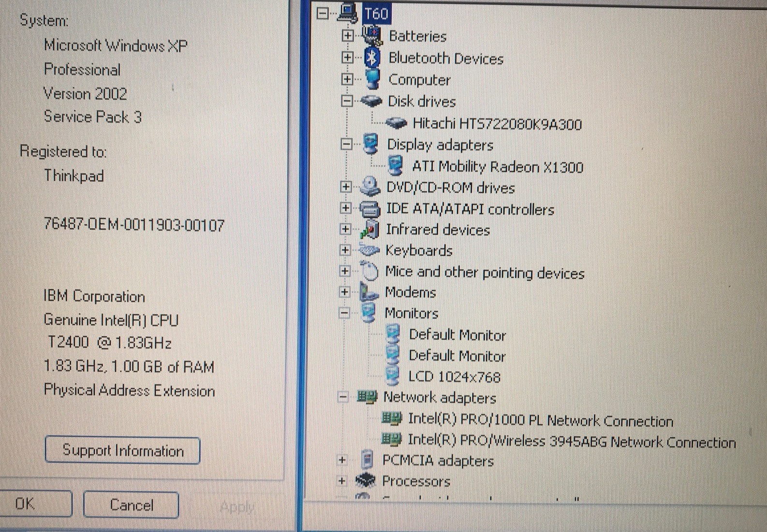The image size is (767, 532).
Task: Click the 'IBM Corporation' text
Action: click(x=94, y=296)
